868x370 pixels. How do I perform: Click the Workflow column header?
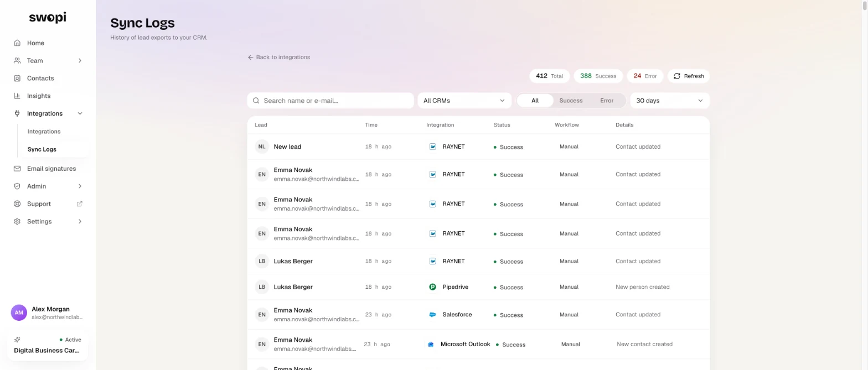click(567, 125)
